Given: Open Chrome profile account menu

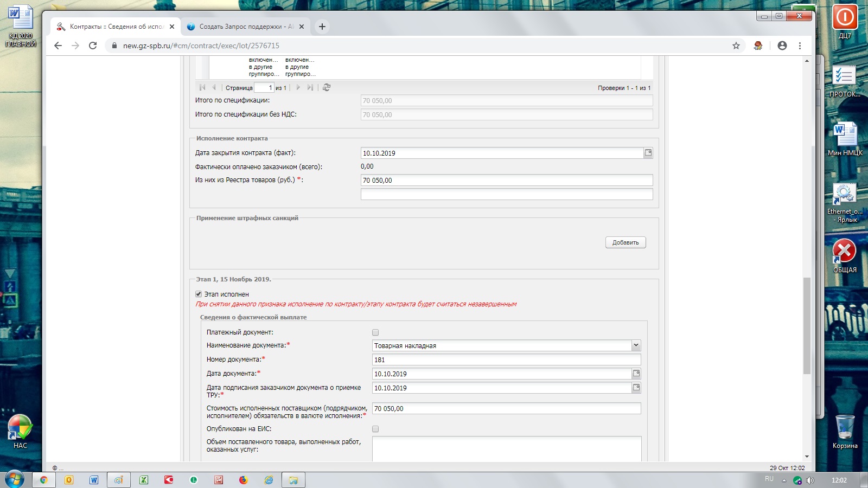Looking at the screenshot, I should pos(782,46).
